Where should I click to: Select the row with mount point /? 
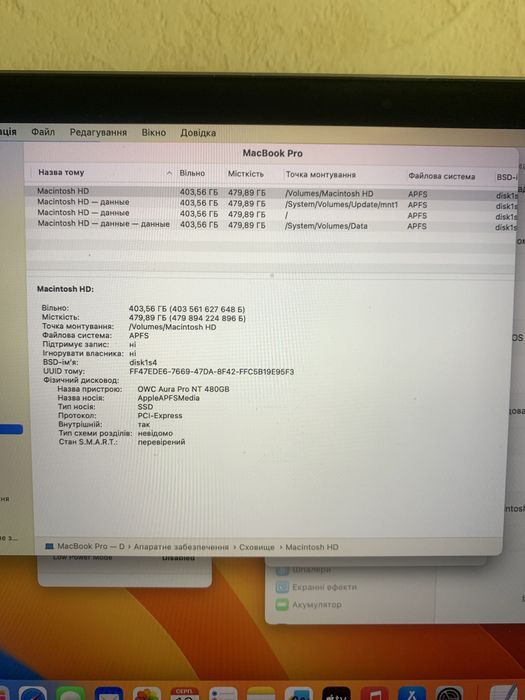point(271,214)
